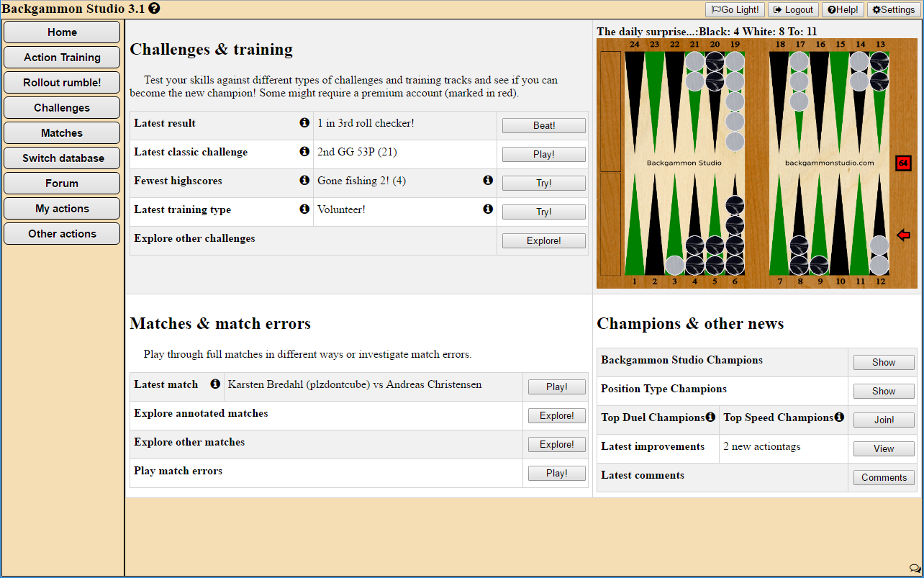Click the help icon beside Backgammon Studio 3.1
924x578 pixels.
coord(154,9)
